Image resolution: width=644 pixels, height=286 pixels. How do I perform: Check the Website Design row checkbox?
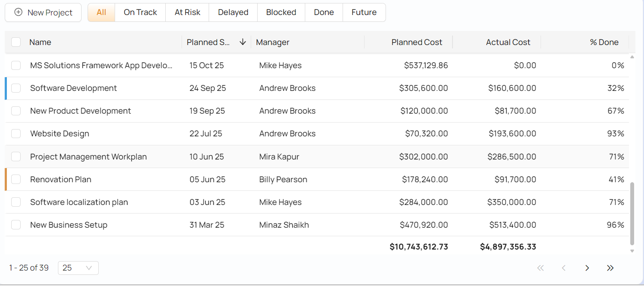tap(16, 134)
